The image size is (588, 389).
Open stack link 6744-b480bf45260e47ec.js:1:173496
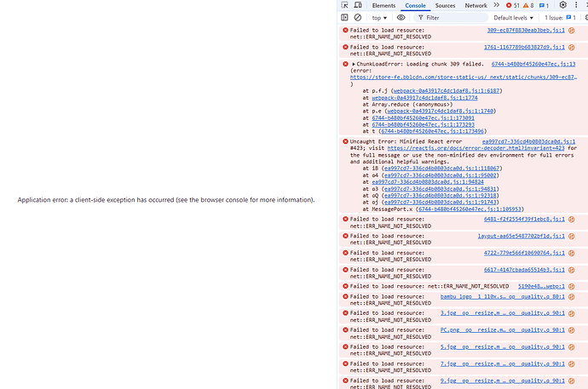[x=432, y=131]
